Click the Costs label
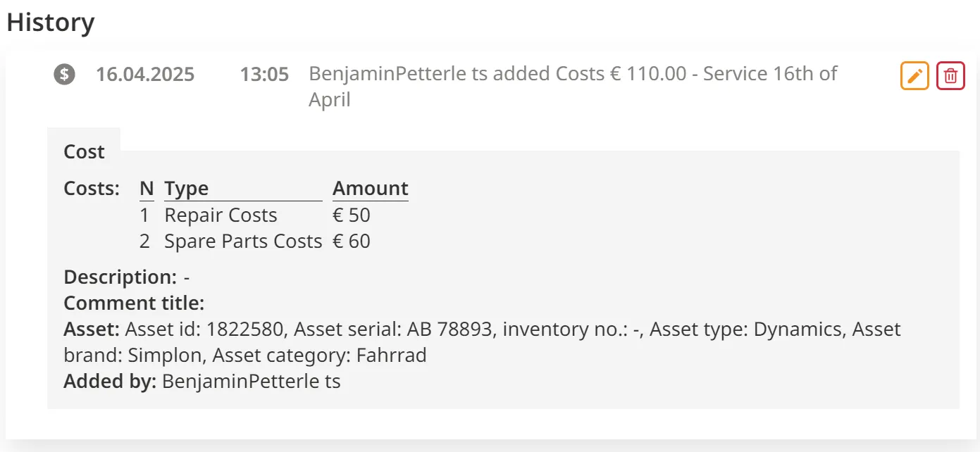 [92, 189]
